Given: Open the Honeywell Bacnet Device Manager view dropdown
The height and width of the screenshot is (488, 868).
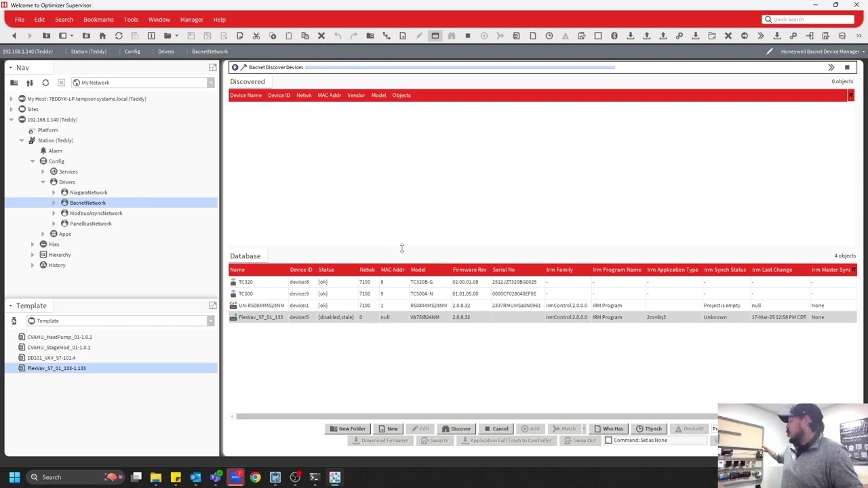Looking at the screenshot, I should [863, 52].
